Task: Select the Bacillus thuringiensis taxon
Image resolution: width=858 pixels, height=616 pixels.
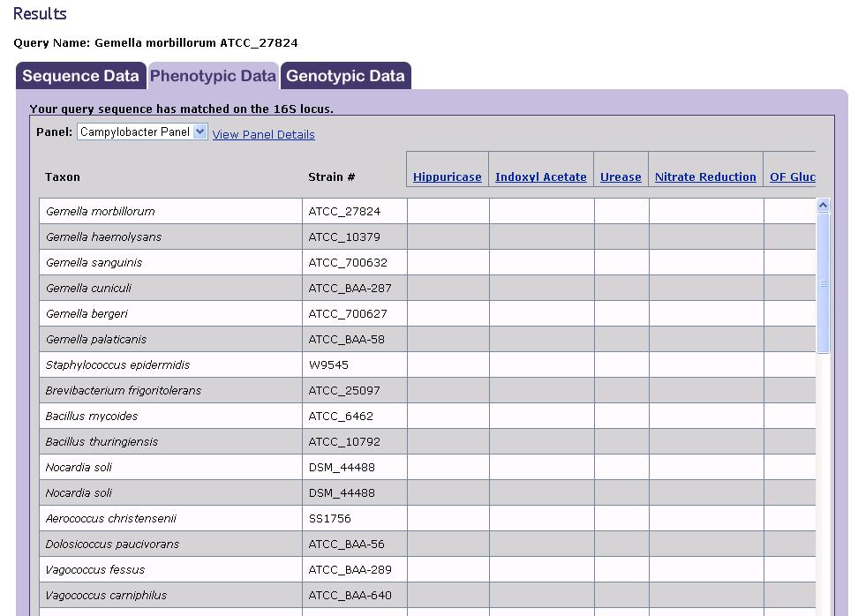Action: coord(102,442)
